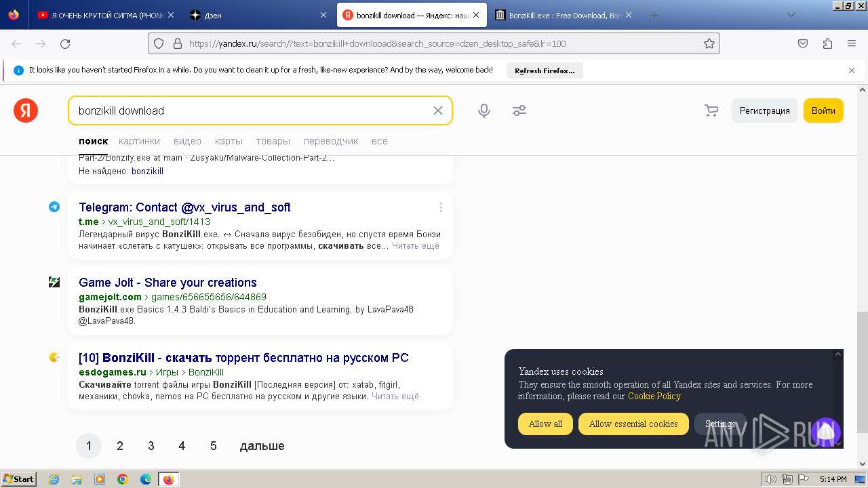
Task: Open cookie Settings button
Action: [x=720, y=424]
